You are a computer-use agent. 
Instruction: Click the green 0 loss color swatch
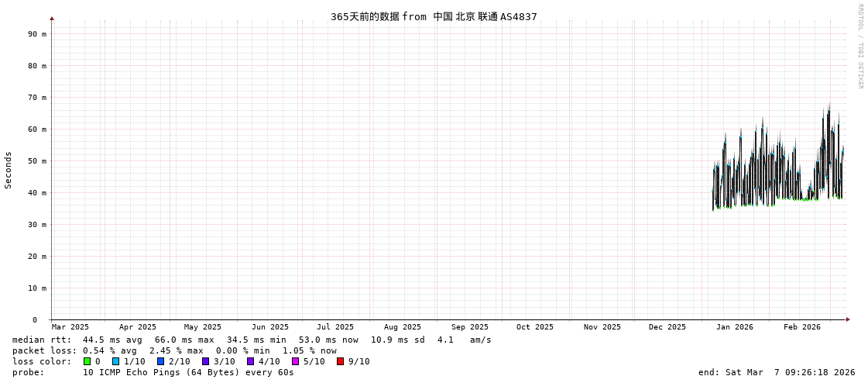pos(87,361)
